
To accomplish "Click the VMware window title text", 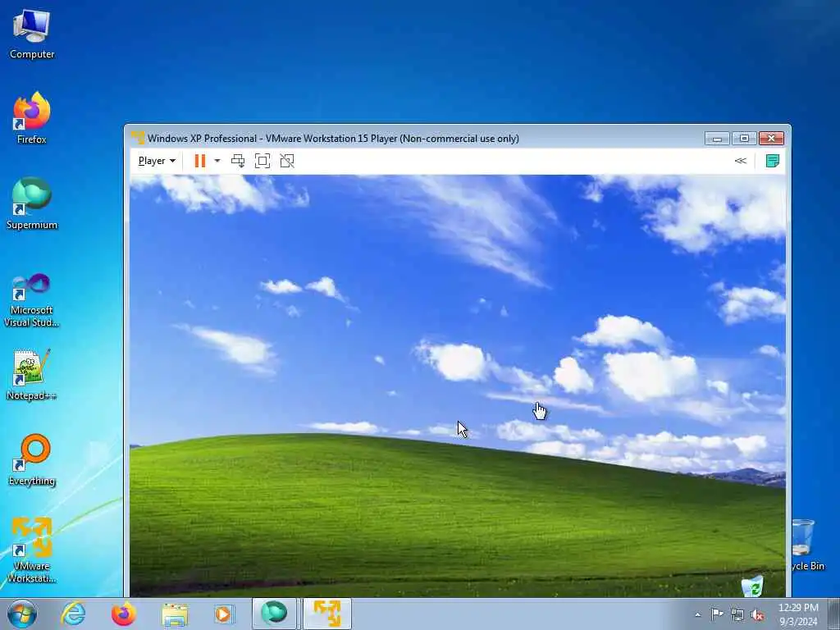I will pos(333,138).
